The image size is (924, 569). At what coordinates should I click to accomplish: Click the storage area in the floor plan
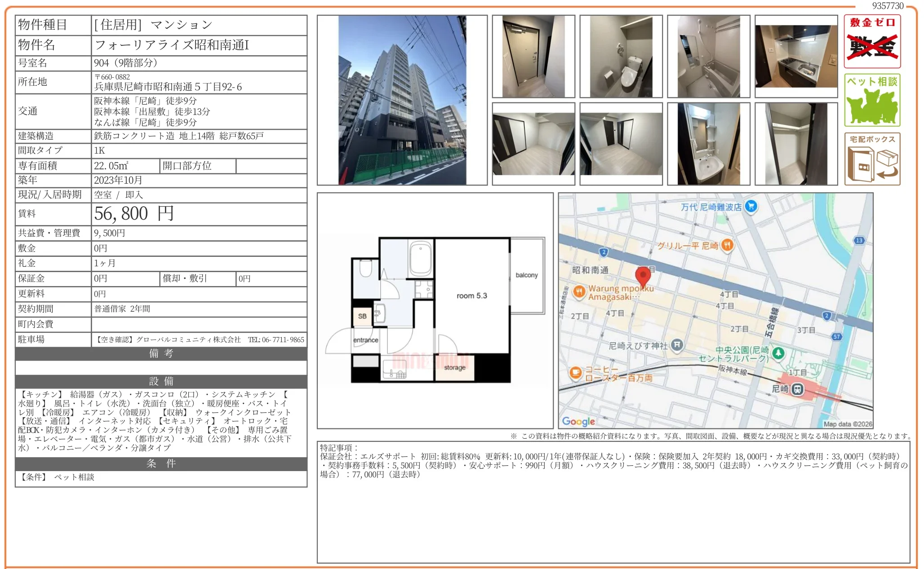point(455,367)
